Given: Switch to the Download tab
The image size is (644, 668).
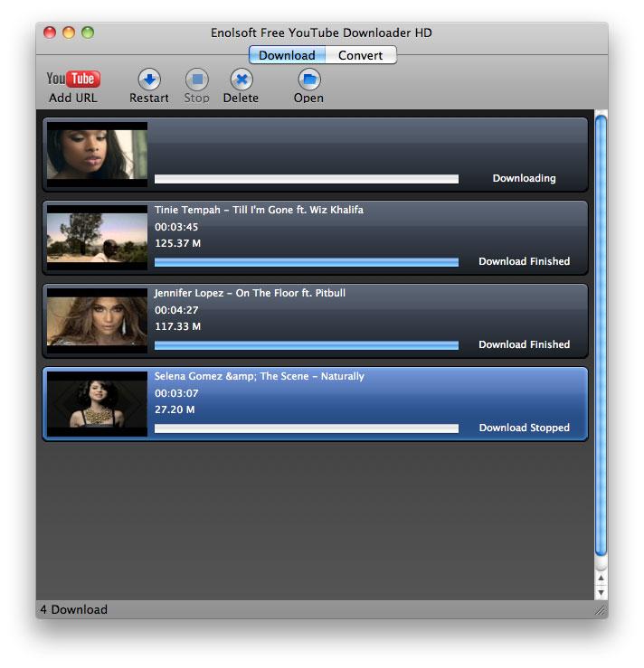Looking at the screenshot, I should 287,55.
